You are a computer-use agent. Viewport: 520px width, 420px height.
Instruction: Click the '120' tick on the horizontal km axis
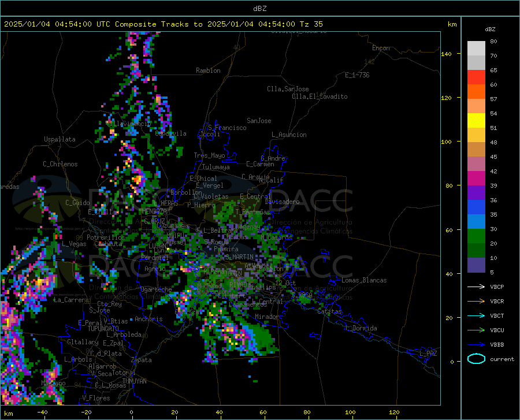394,412
